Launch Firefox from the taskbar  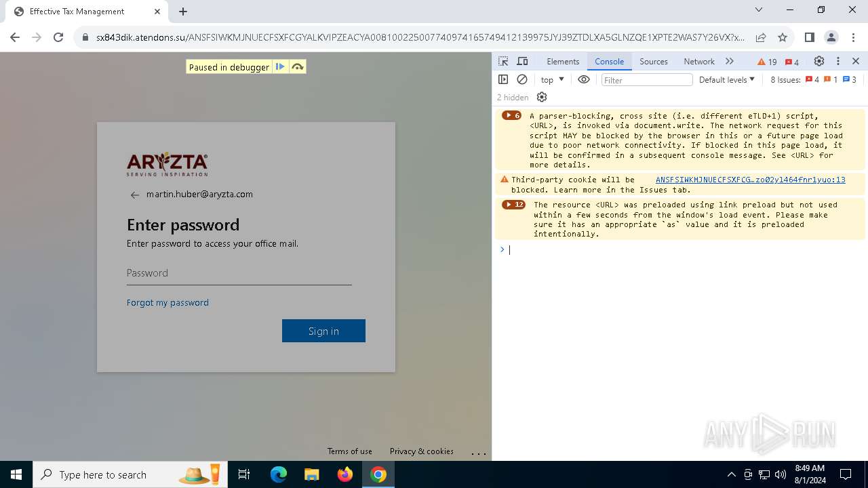[x=344, y=474]
